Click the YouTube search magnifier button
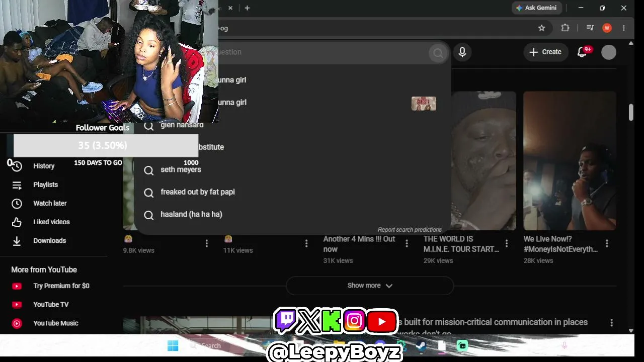Image resolution: width=644 pixels, height=362 pixels. pos(438,52)
